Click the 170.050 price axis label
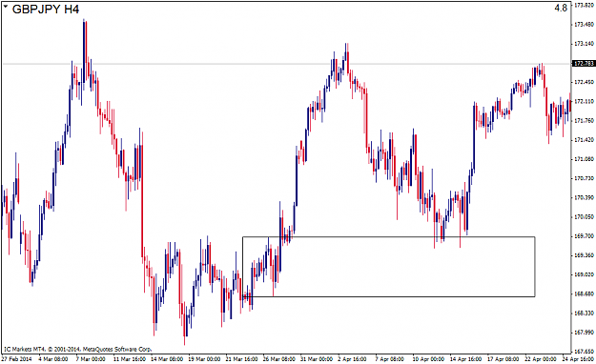The height and width of the screenshot is (364, 596). 585,217
